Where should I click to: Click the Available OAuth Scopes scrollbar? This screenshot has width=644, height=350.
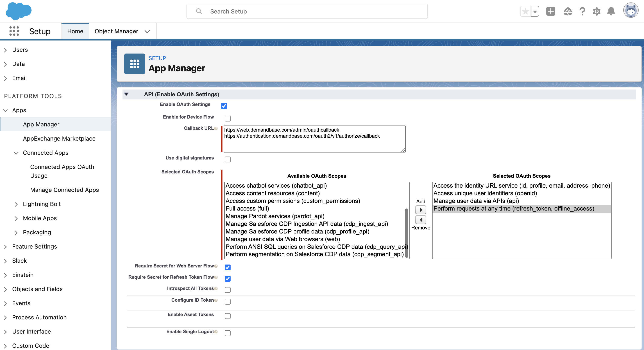pos(406,233)
